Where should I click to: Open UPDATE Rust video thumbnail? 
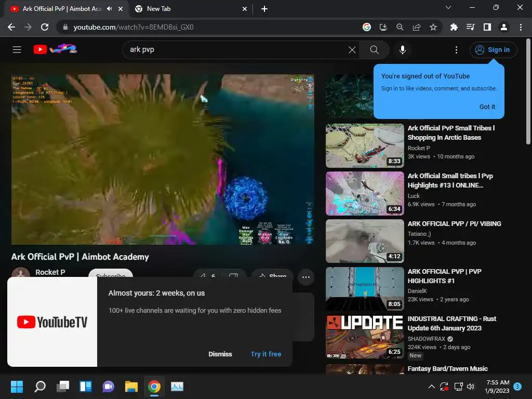(x=365, y=337)
